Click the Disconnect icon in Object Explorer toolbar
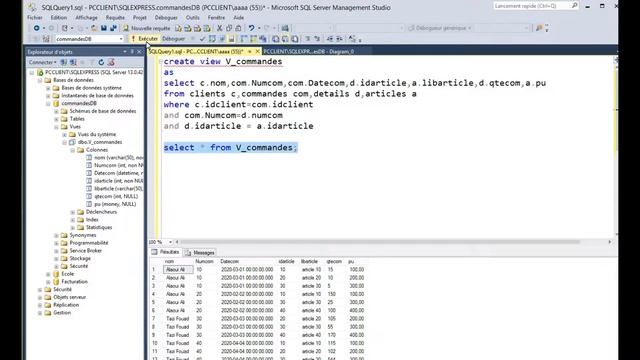640x360 pixels. coord(73,62)
